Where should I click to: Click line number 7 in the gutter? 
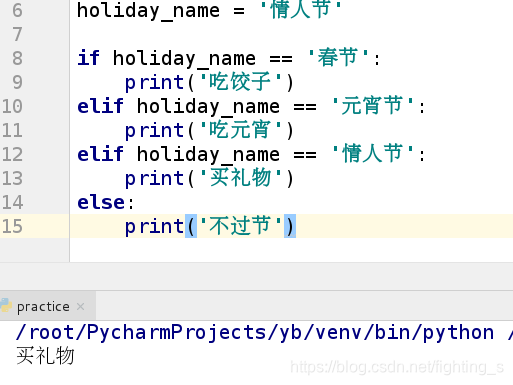pos(17,34)
